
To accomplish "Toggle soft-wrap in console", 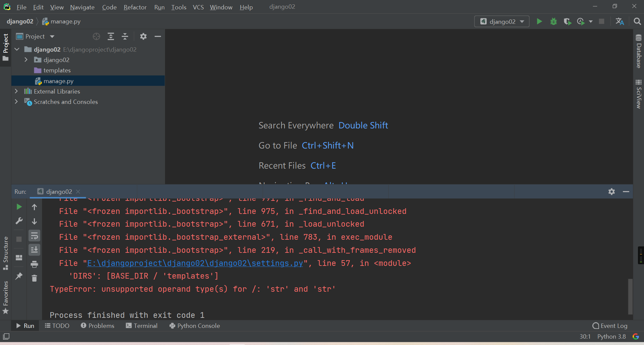I will point(34,236).
